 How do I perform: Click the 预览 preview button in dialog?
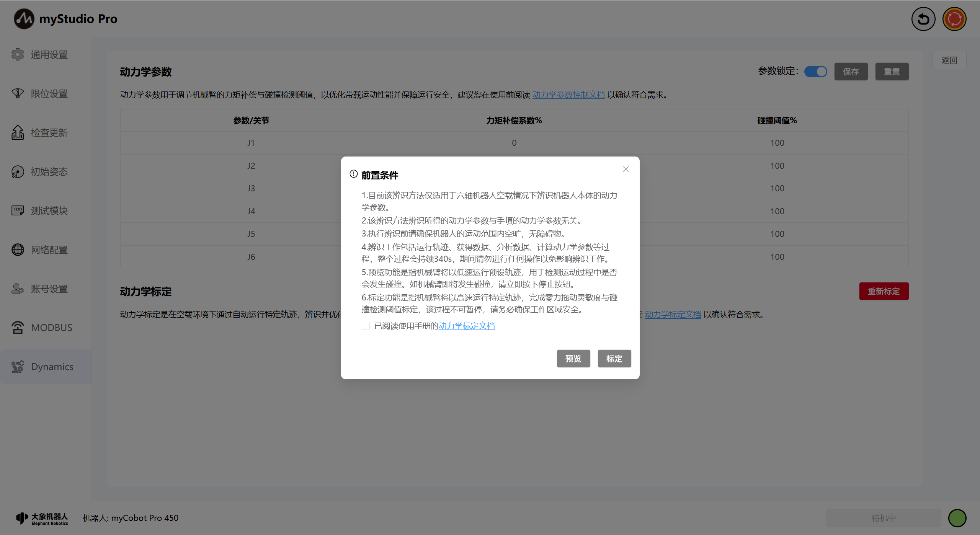pyautogui.click(x=573, y=359)
